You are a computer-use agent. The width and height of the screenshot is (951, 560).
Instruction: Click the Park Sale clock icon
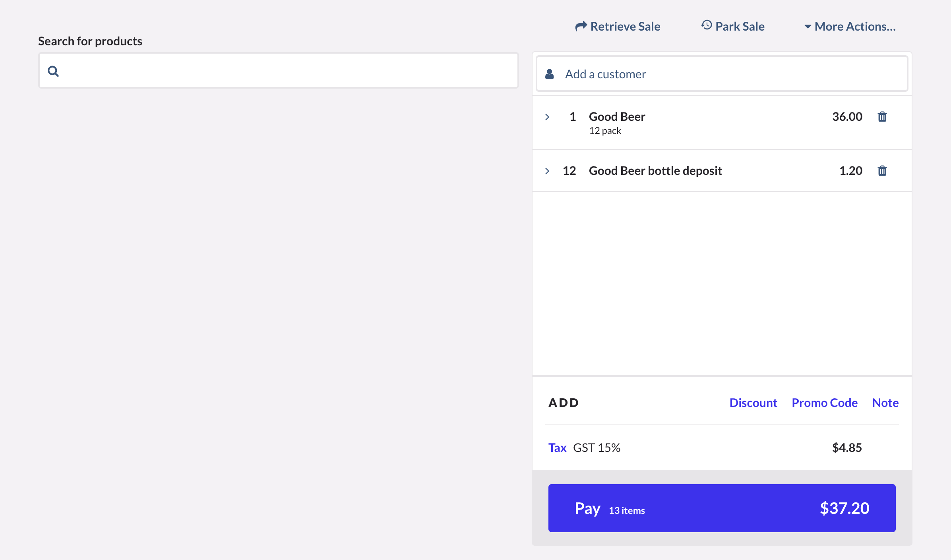click(x=706, y=25)
